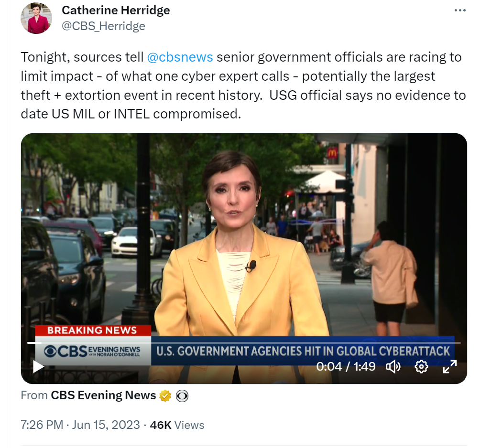Expand video to fullscreen
This screenshot has height=448, width=480.
click(x=450, y=366)
